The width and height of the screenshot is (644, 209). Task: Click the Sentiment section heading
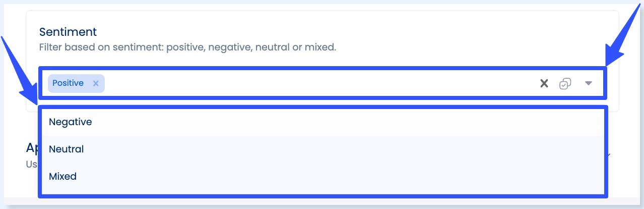[68, 32]
